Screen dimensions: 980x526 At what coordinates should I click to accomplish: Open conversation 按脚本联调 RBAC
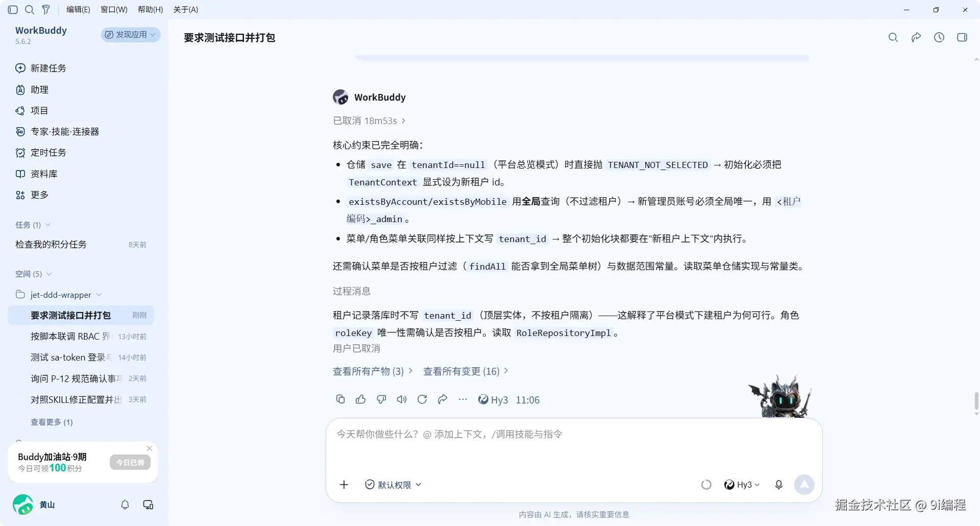(x=81, y=337)
